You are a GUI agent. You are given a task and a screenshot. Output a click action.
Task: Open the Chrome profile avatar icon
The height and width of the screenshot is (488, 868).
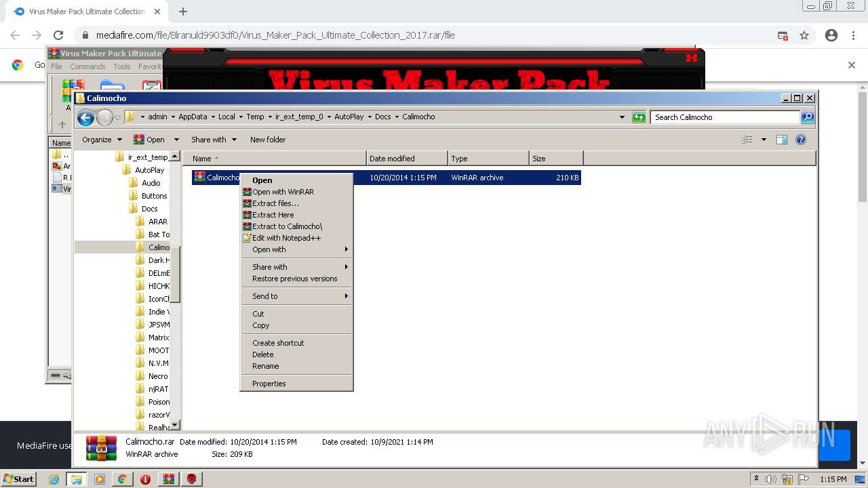click(831, 35)
